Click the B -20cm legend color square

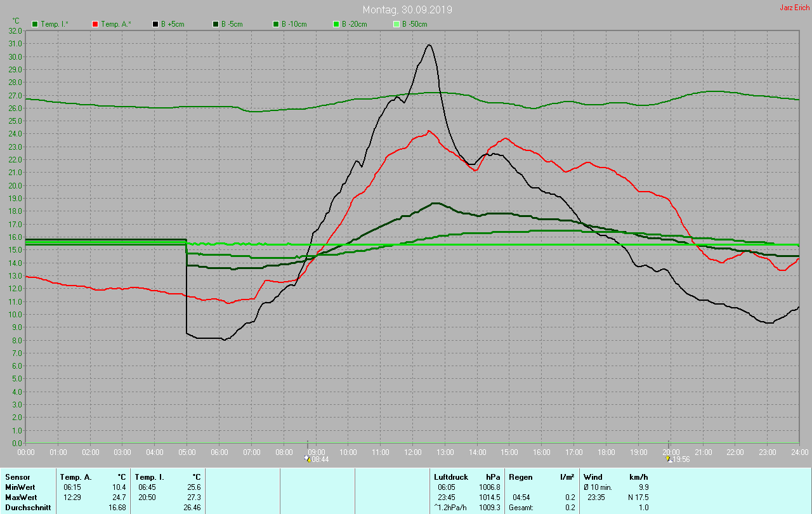pyautogui.click(x=336, y=24)
